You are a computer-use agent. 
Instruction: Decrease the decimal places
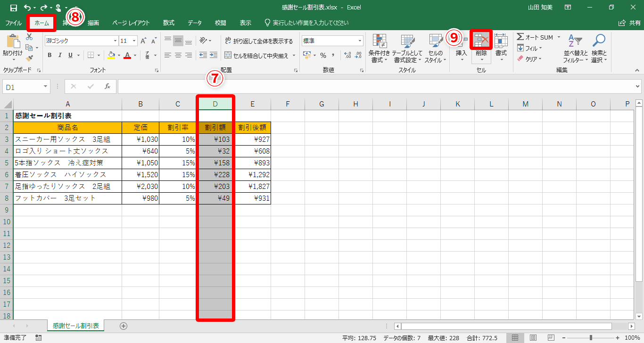click(x=358, y=55)
